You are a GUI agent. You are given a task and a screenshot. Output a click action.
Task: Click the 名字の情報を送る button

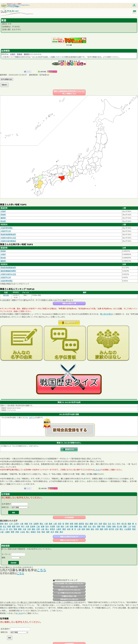click(x=7, y=79)
